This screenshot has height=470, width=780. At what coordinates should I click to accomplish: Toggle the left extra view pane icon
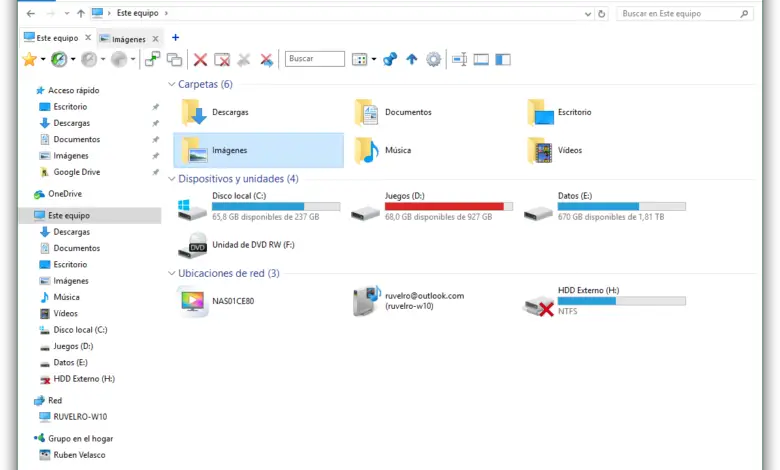pyautogui.click(x=503, y=60)
